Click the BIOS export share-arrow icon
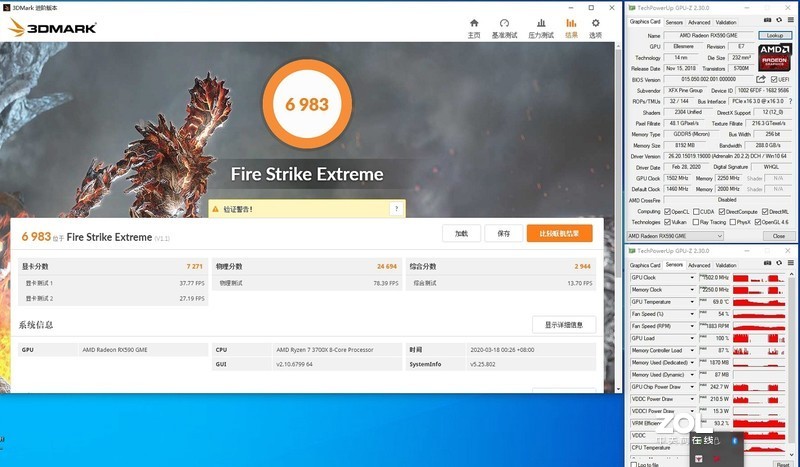The width and height of the screenshot is (800, 467). pyautogui.click(x=761, y=79)
